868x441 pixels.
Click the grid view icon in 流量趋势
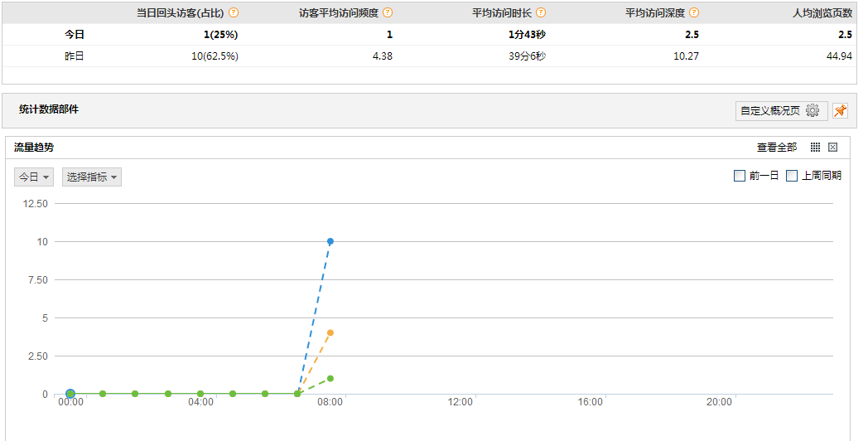(816, 147)
